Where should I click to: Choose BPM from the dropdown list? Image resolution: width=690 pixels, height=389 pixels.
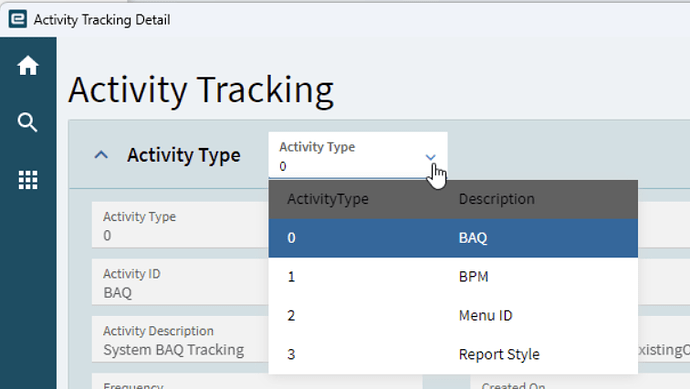tap(453, 277)
